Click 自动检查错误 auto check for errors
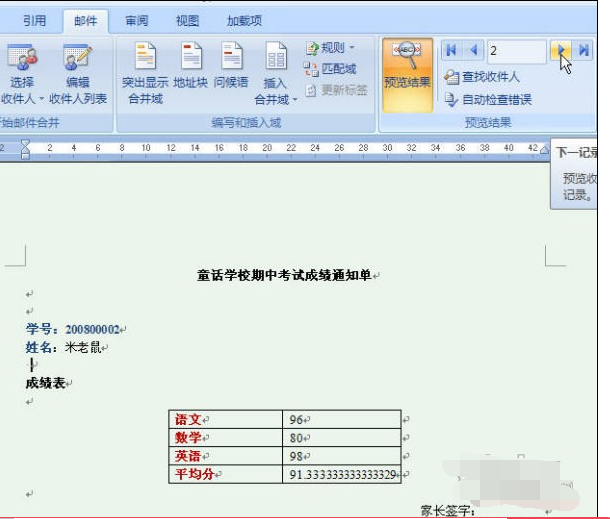Screen dimensions: 610x519 point(488,100)
